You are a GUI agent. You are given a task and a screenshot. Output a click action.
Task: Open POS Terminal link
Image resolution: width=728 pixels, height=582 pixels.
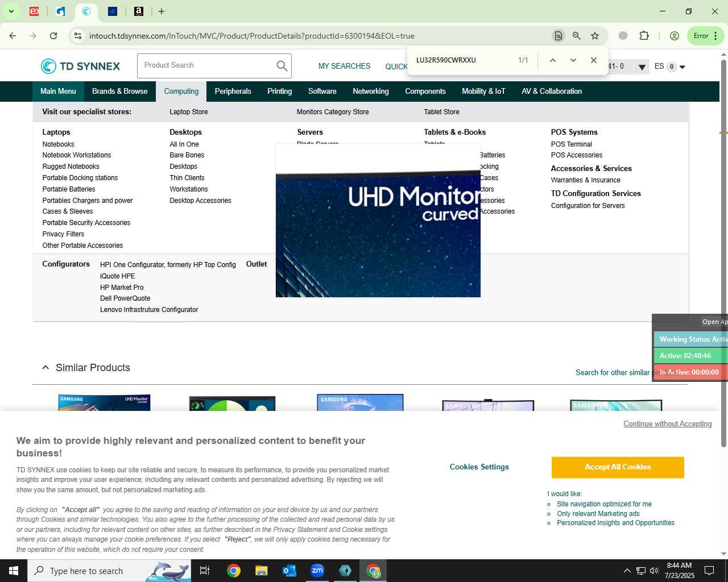click(571, 144)
